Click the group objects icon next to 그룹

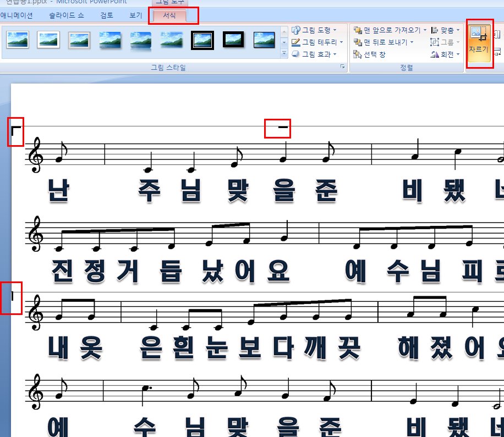[x=435, y=42]
